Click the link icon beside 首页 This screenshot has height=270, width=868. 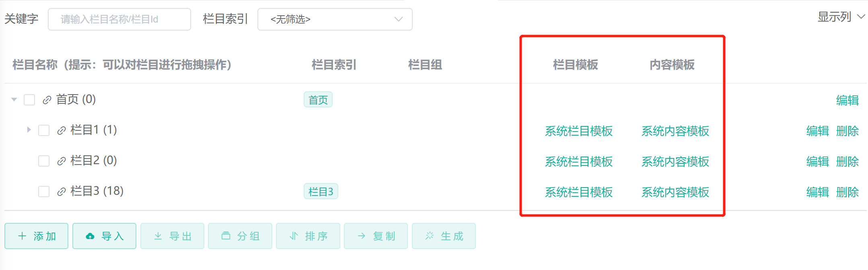point(47,100)
